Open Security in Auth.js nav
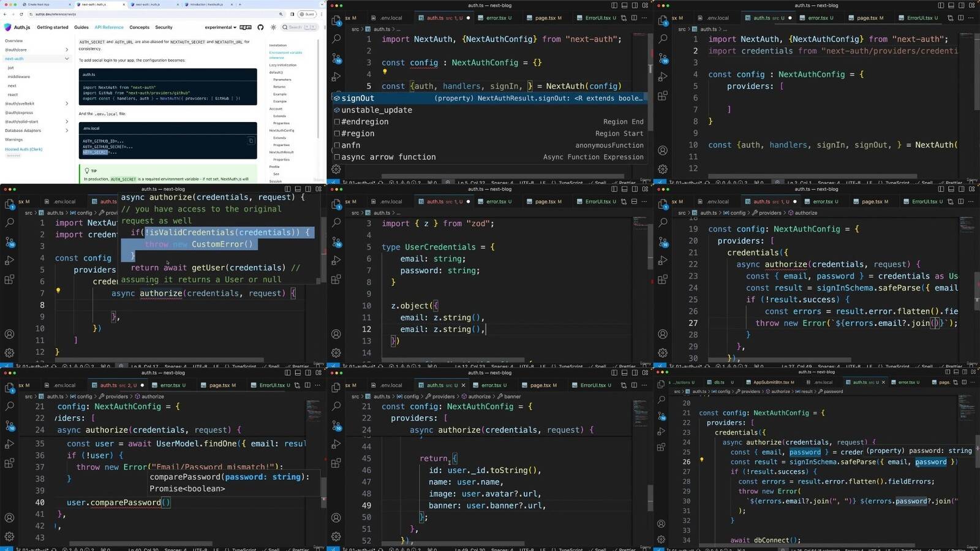 click(164, 28)
